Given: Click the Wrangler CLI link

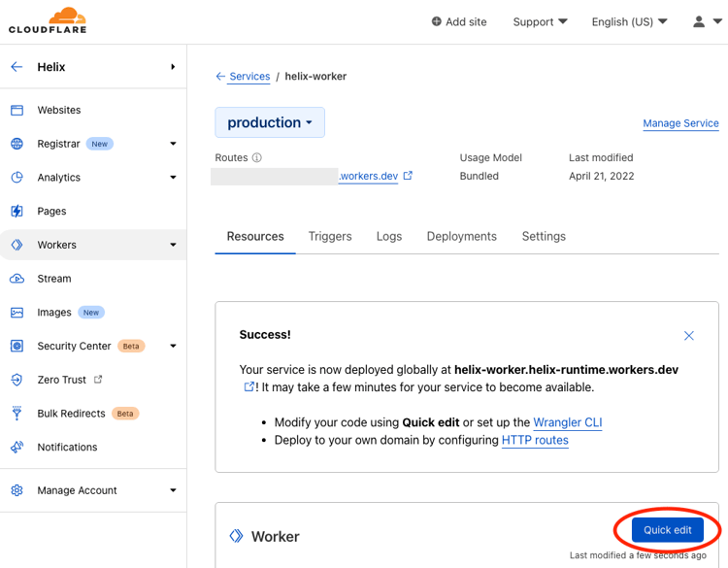Looking at the screenshot, I should point(568,422).
